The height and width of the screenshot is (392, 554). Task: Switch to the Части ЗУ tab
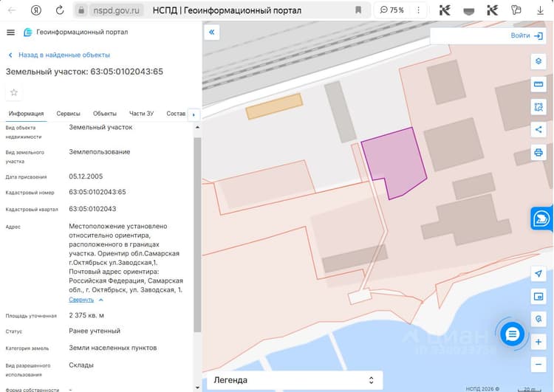coord(141,114)
